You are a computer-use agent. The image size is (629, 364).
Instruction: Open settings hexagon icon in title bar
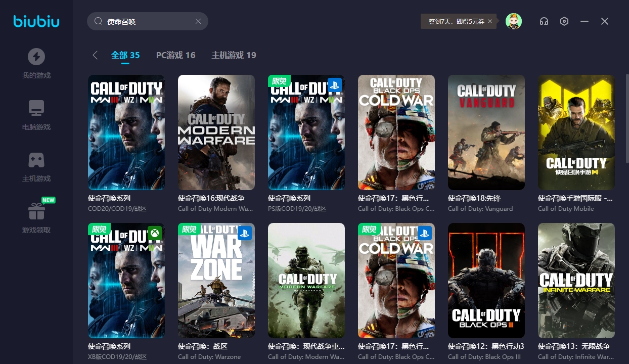(564, 21)
